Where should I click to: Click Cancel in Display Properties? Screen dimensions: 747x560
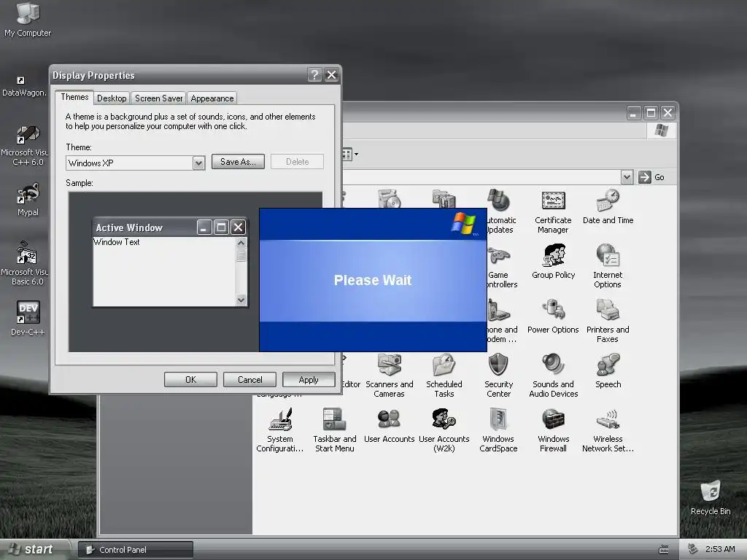tap(249, 379)
